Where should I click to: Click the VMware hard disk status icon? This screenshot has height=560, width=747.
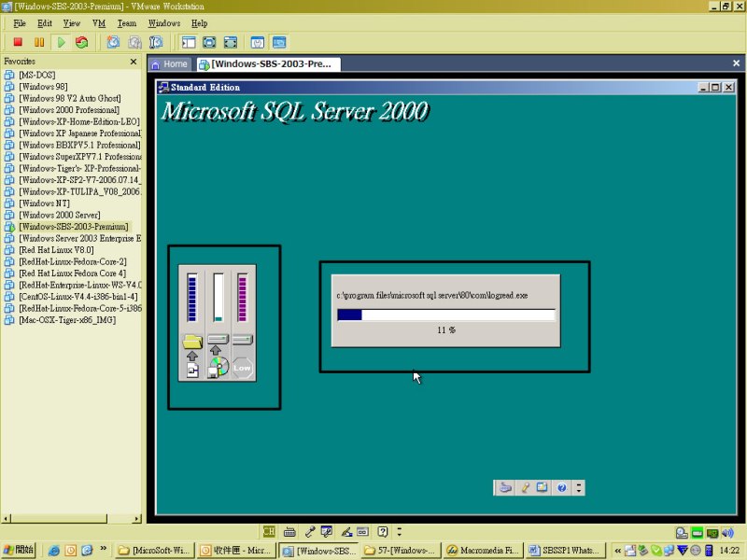(x=682, y=533)
